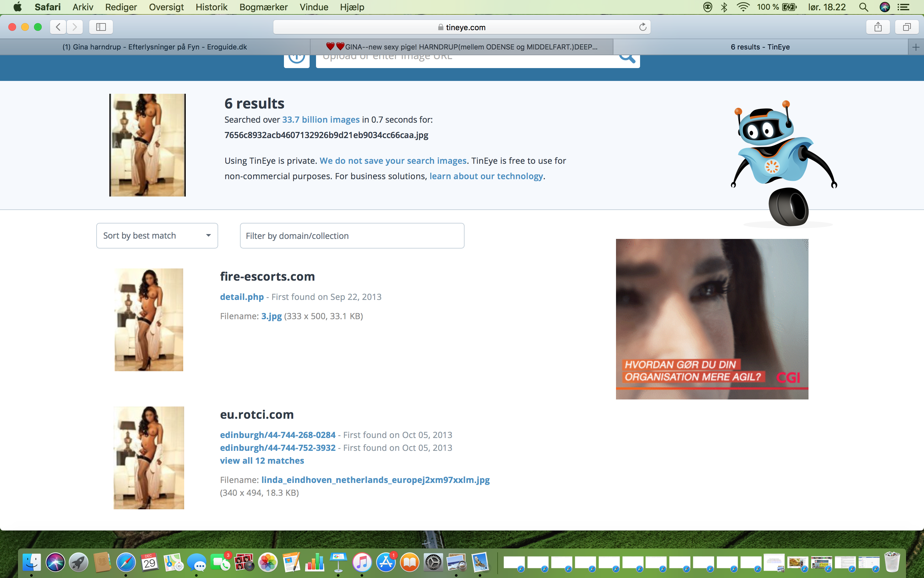Screen dimensions: 924x578
Task: Open the Safari share menu
Action: 878,27
